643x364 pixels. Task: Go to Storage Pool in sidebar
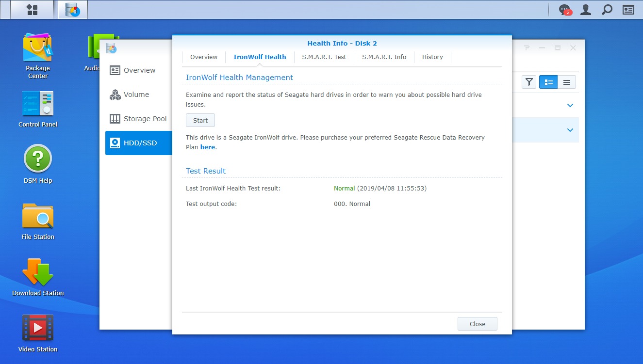pyautogui.click(x=139, y=119)
